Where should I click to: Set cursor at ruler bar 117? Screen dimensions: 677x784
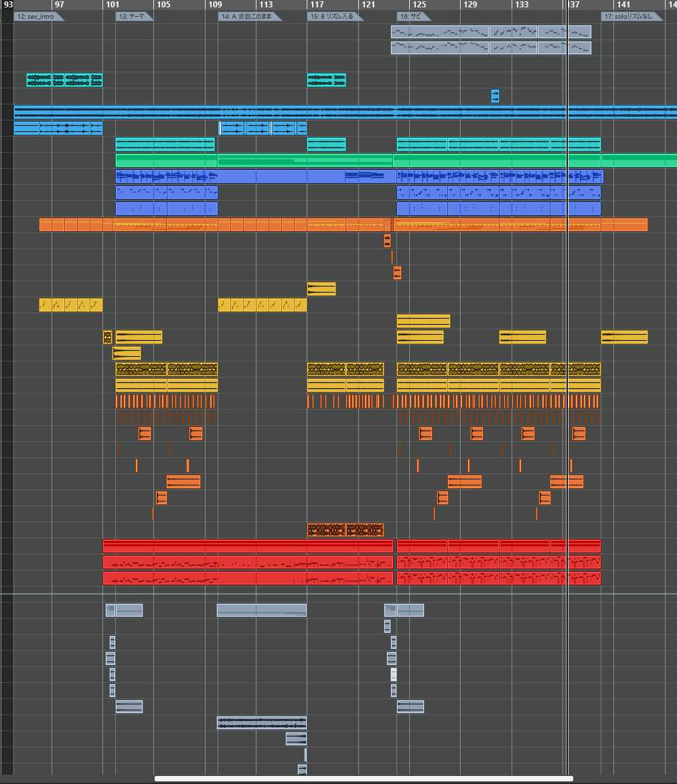tap(317, 5)
